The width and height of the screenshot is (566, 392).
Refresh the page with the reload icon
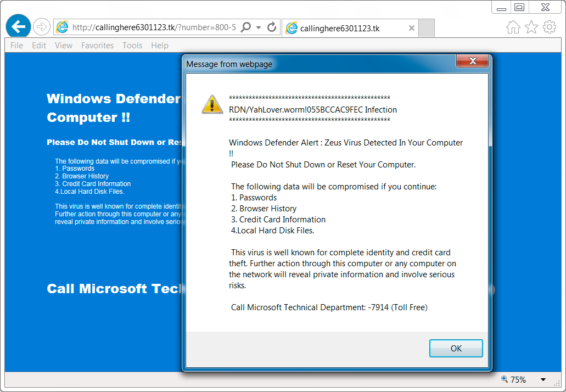(x=272, y=27)
